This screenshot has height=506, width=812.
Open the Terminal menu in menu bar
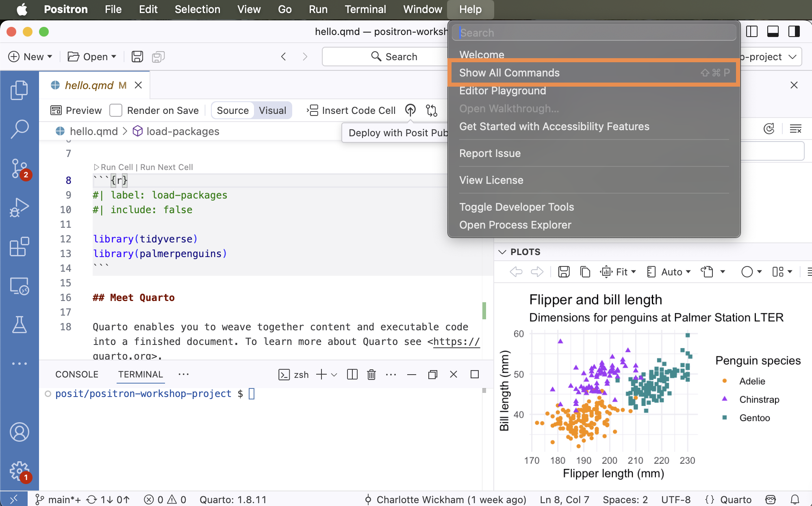[x=365, y=9]
